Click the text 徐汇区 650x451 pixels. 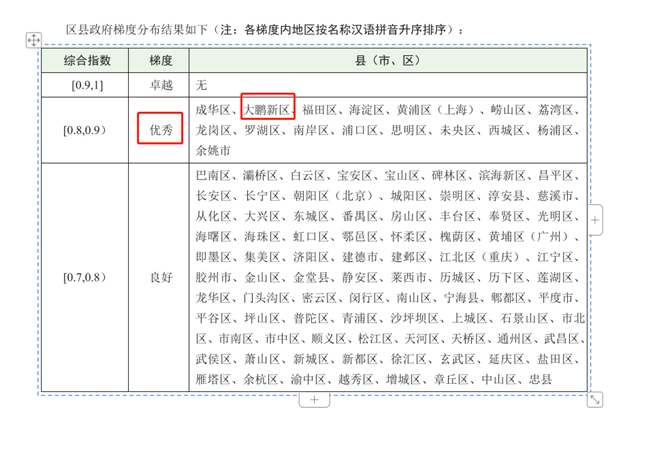[x=408, y=359]
